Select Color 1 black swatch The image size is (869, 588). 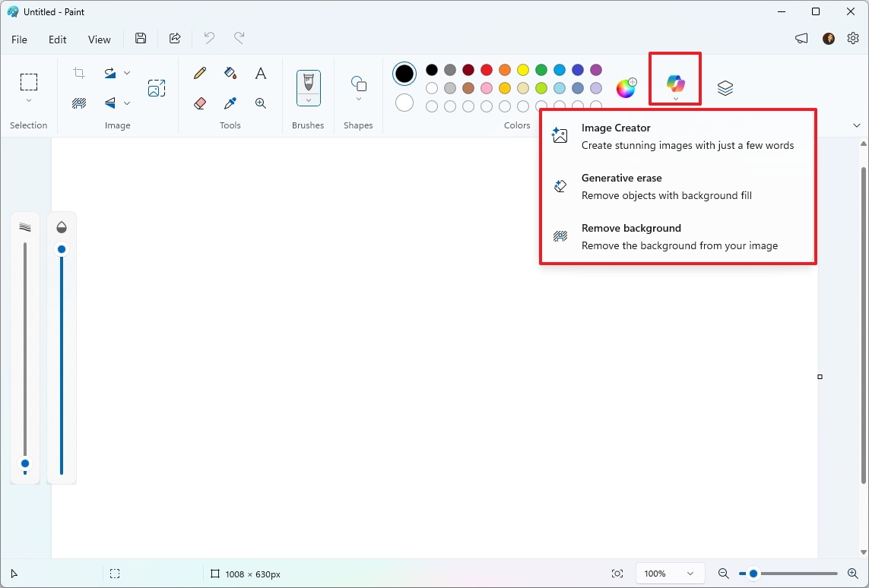click(404, 74)
